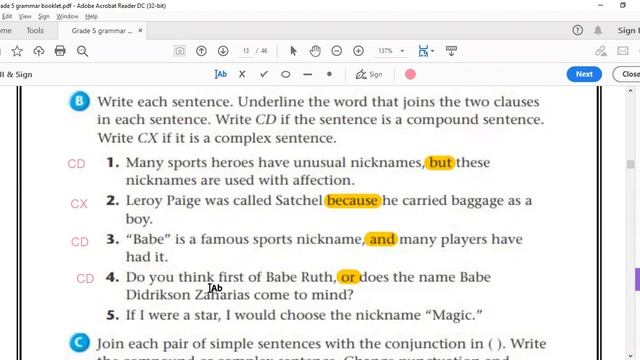Screen dimensions: 640x360
Task: Click the blue C section badge
Action: tap(79, 342)
